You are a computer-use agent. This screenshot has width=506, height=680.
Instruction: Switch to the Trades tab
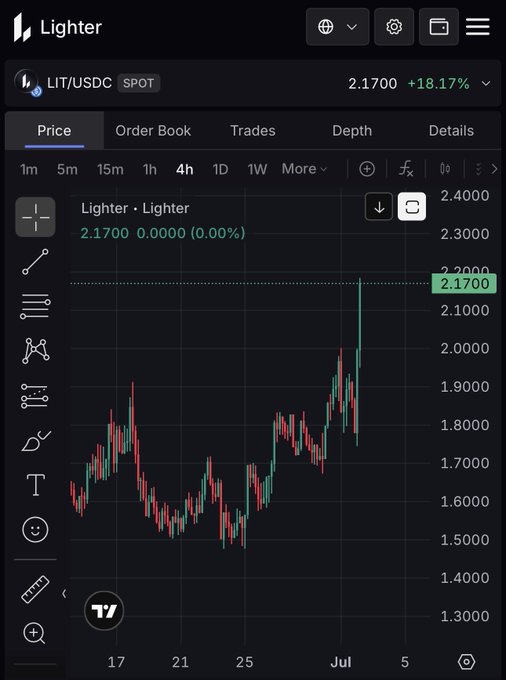click(252, 131)
